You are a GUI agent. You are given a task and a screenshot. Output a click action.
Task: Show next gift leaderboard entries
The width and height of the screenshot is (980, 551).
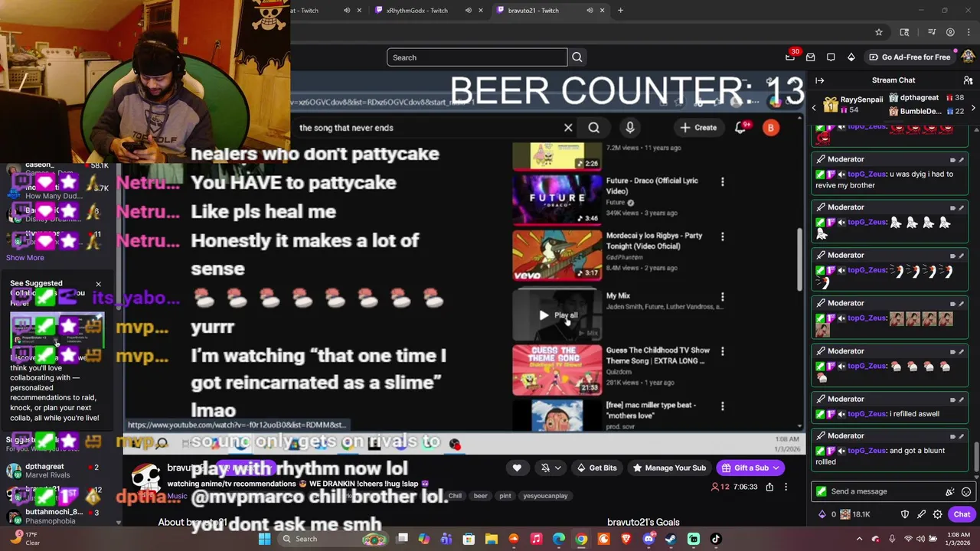(x=973, y=108)
